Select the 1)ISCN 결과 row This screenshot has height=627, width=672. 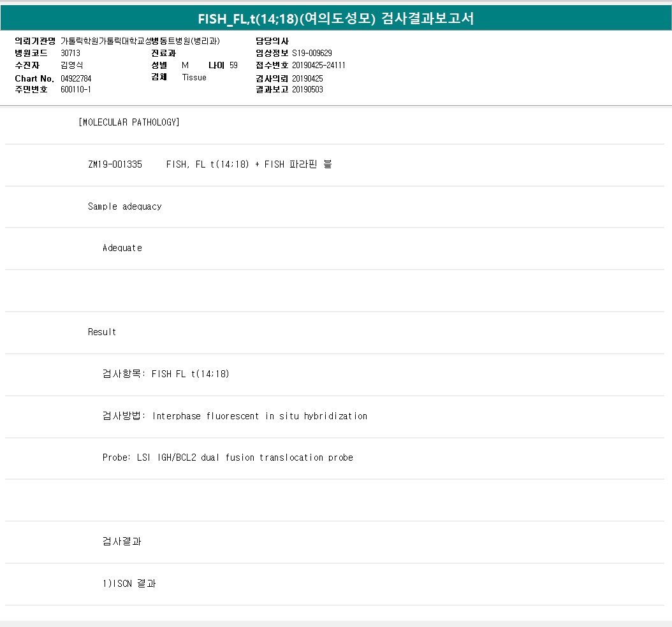coord(335,583)
